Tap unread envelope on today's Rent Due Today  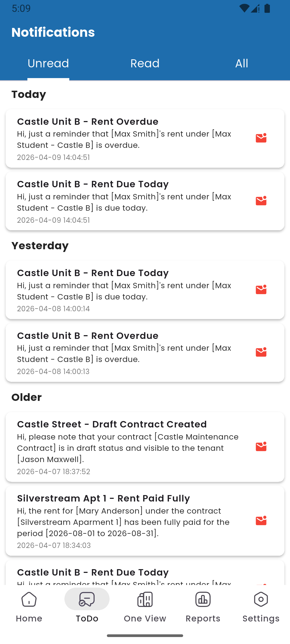[261, 201]
